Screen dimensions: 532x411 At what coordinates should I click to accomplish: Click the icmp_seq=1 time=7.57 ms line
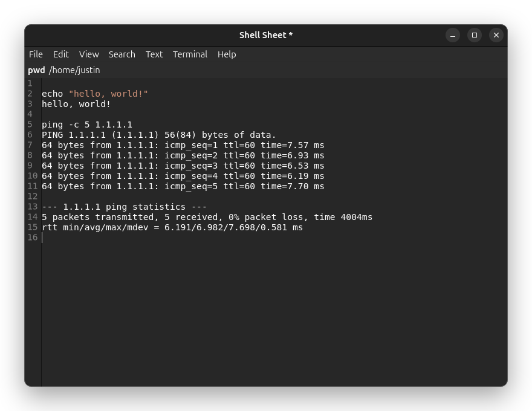tap(183, 145)
